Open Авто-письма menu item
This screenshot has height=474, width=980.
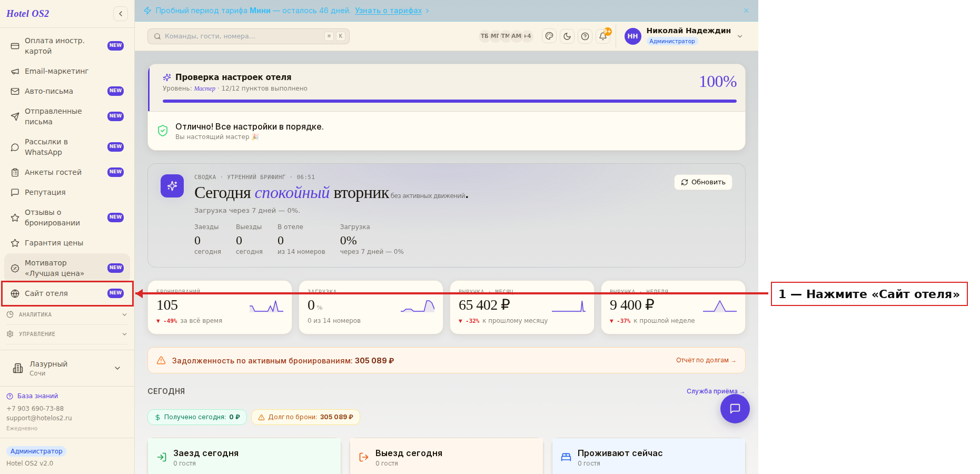point(67,91)
